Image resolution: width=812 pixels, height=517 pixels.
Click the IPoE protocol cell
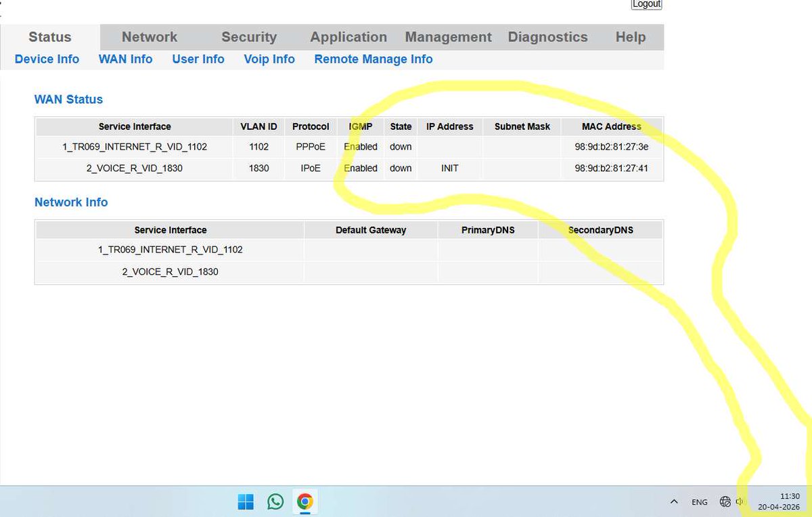click(x=311, y=168)
